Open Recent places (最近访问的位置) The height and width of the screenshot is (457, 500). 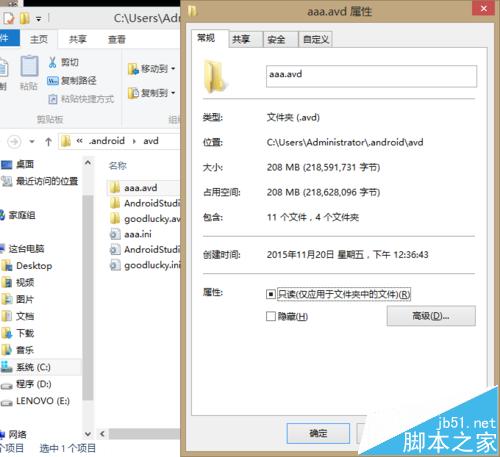[x=39, y=181]
